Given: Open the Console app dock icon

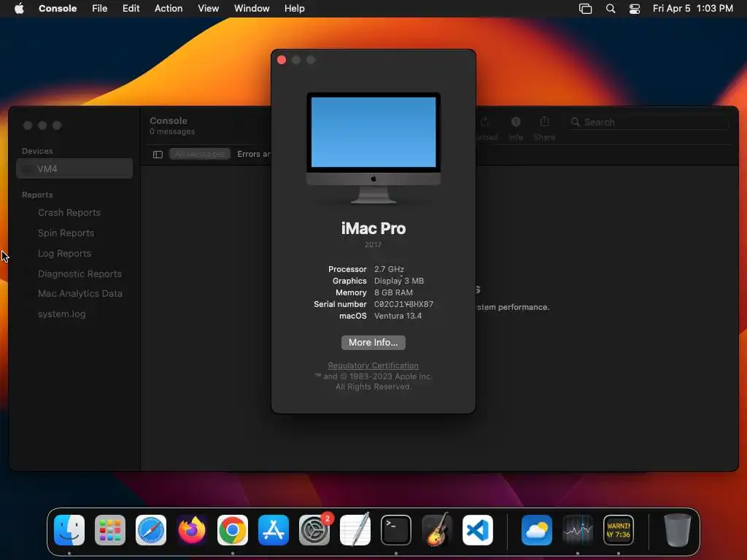Looking at the screenshot, I should [619, 530].
